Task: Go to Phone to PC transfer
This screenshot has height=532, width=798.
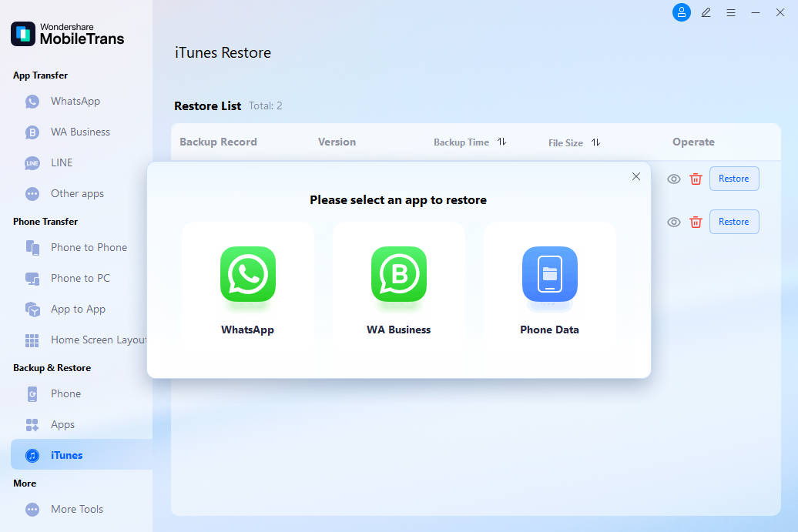Action: coord(82,278)
